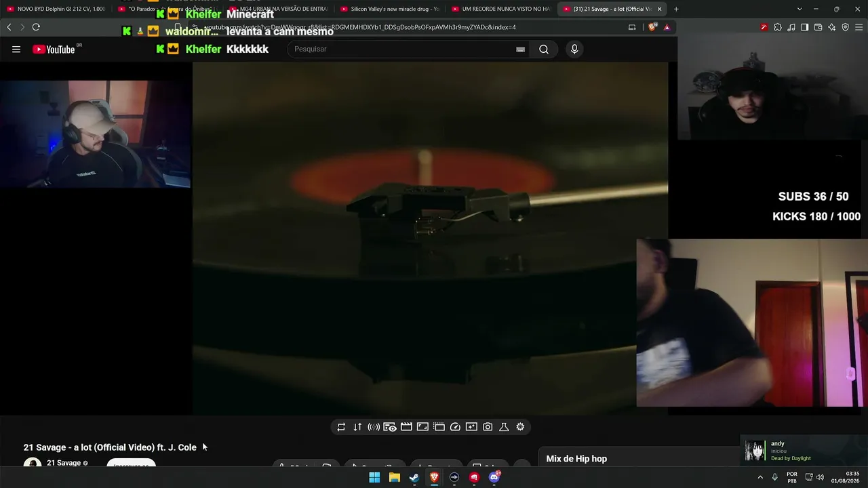The image size is (868, 488).
Task: Open the on-screen keyboard icon in search box
Action: click(x=520, y=49)
